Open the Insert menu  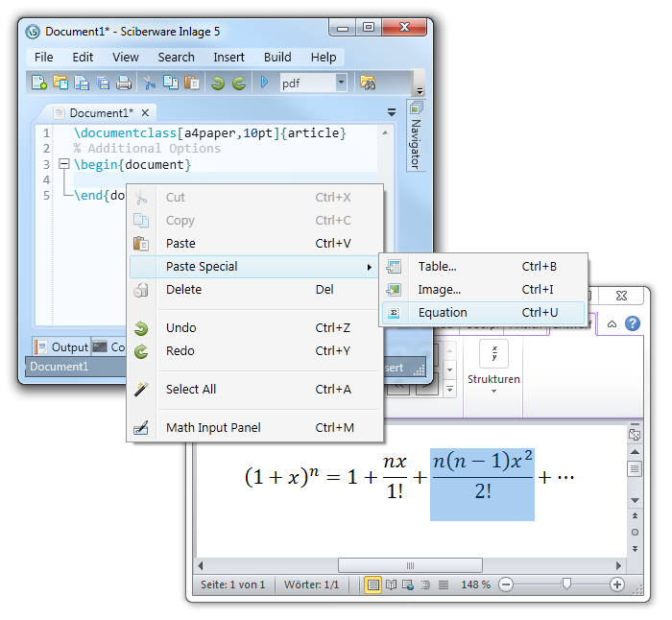tap(228, 57)
